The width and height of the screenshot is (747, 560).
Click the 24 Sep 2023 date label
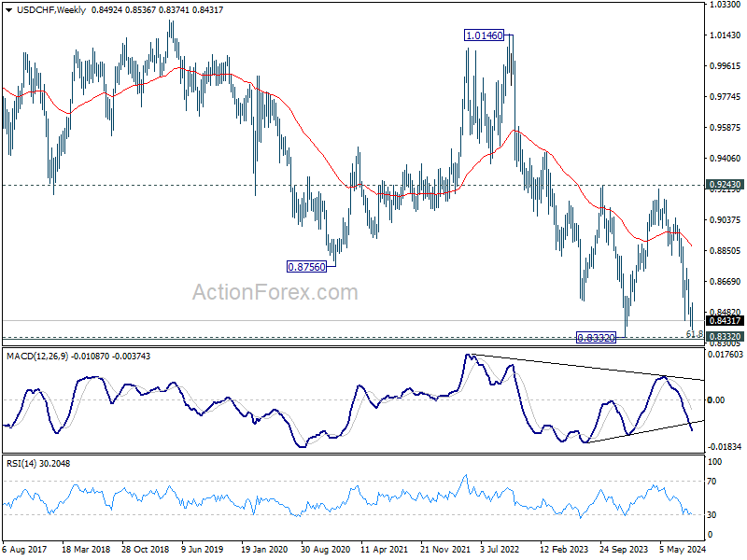coord(624,550)
